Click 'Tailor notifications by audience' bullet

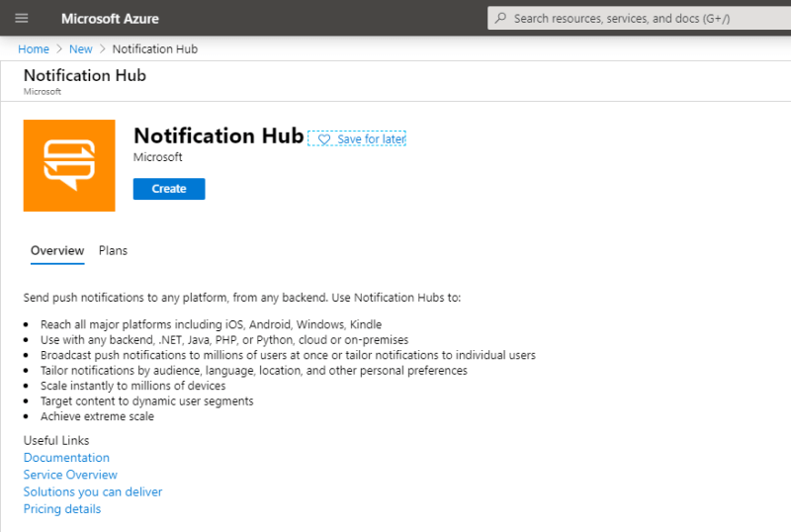[254, 371]
